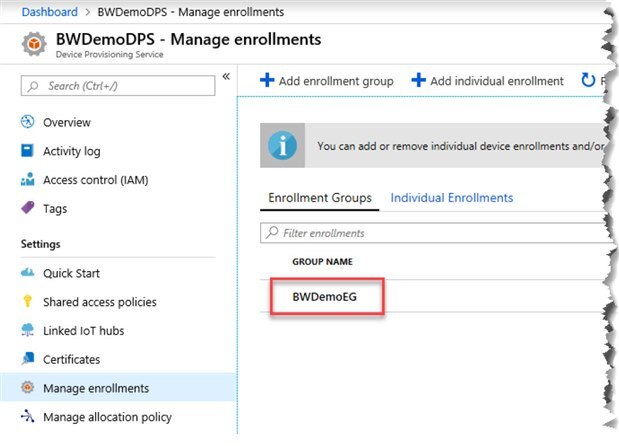Collapse the sidebar with double chevron

tap(226, 77)
